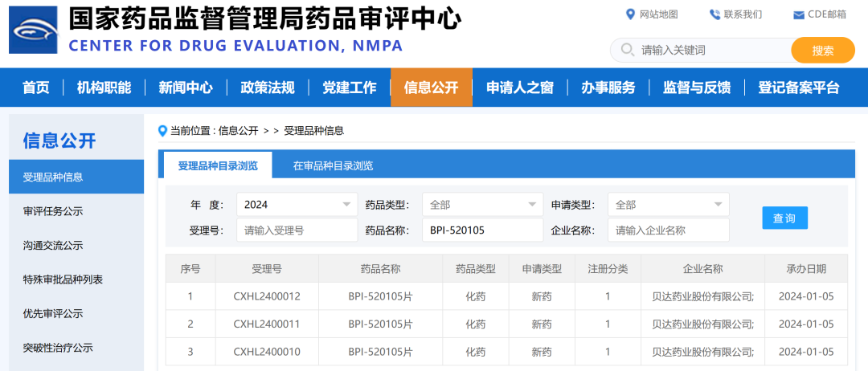Click the 企业名称 input field
868x371 pixels.
668,230
